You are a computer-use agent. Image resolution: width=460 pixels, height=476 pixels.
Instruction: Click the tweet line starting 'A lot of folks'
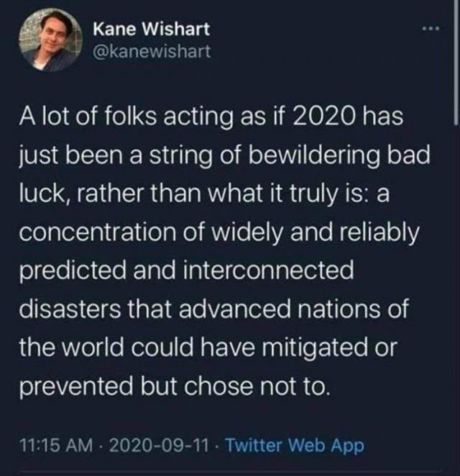[211, 116]
